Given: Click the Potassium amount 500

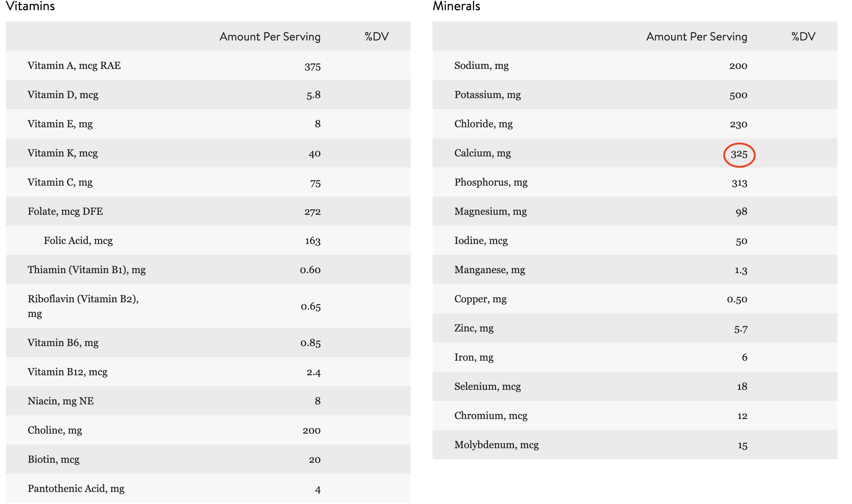Looking at the screenshot, I should 738,95.
